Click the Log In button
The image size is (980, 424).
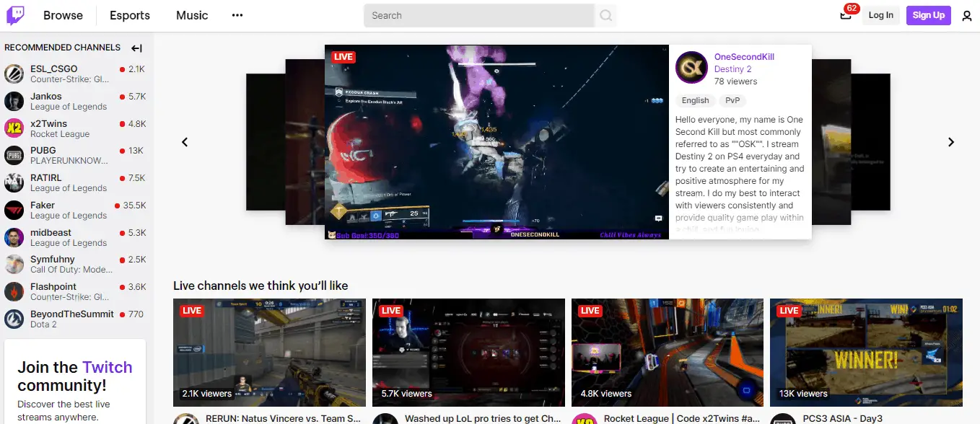point(881,15)
